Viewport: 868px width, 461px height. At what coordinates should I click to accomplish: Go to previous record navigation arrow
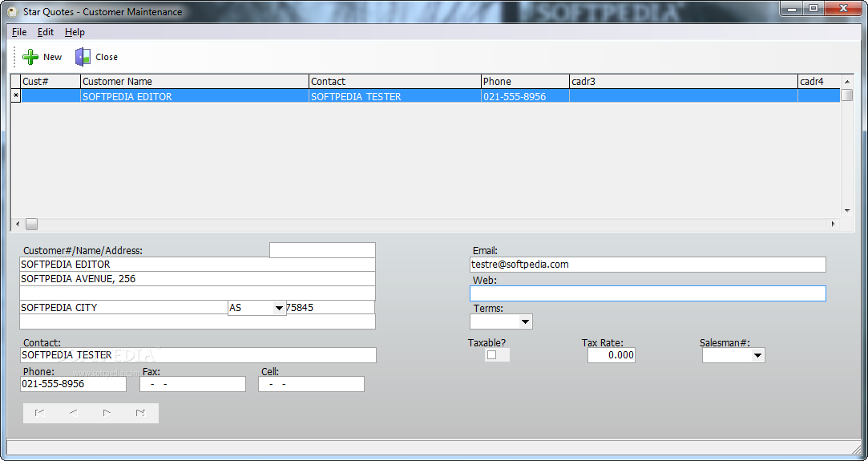click(73, 413)
